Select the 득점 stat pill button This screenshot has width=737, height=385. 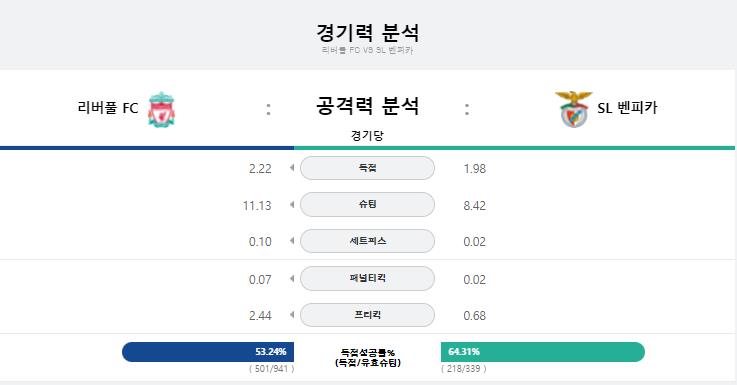pos(367,168)
